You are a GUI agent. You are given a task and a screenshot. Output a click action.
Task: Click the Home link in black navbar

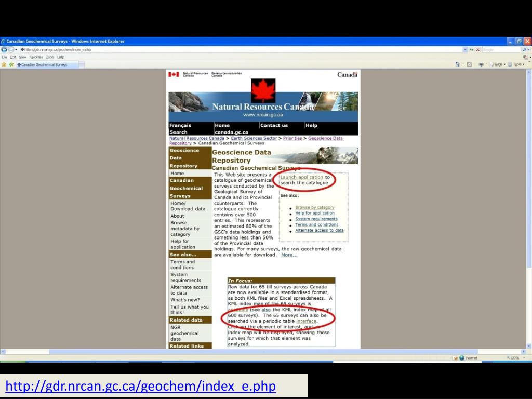pyautogui.click(x=222, y=125)
